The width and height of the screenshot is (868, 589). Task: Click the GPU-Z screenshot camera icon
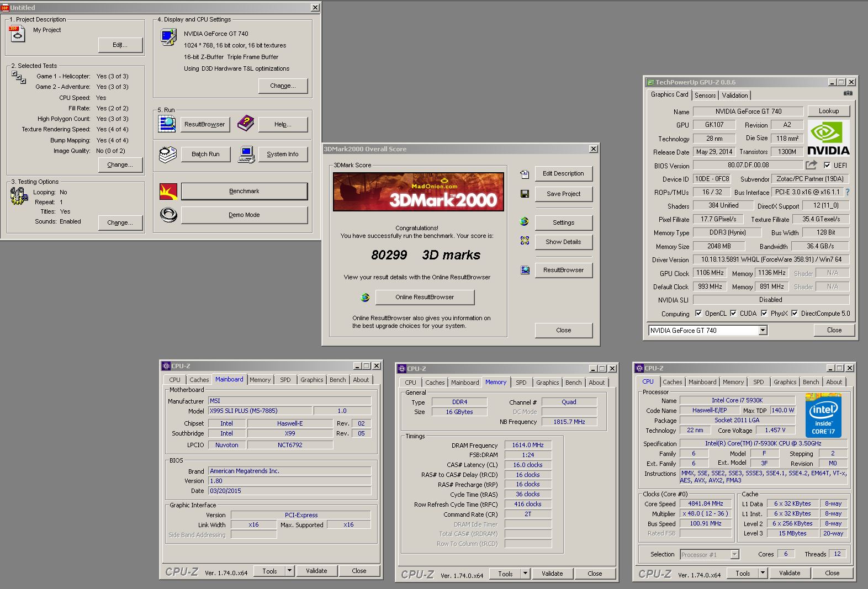[848, 93]
